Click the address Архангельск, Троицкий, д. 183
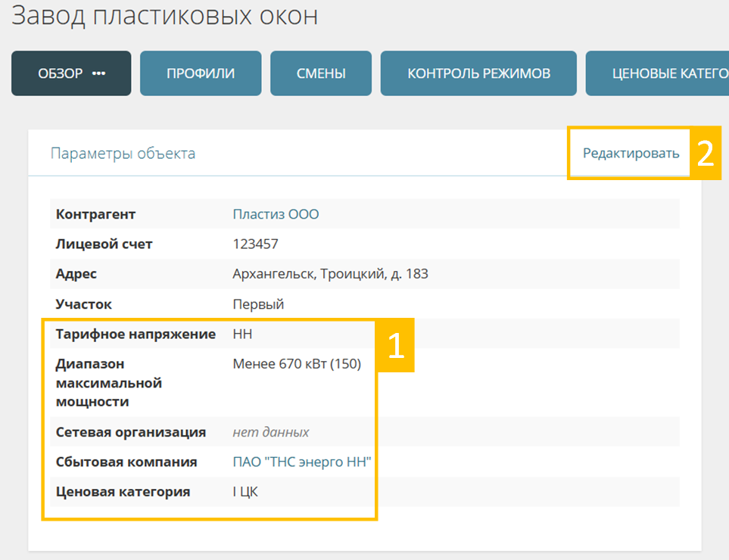Image resolution: width=729 pixels, height=560 pixels. pyautogui.click(x=330, y=274)
